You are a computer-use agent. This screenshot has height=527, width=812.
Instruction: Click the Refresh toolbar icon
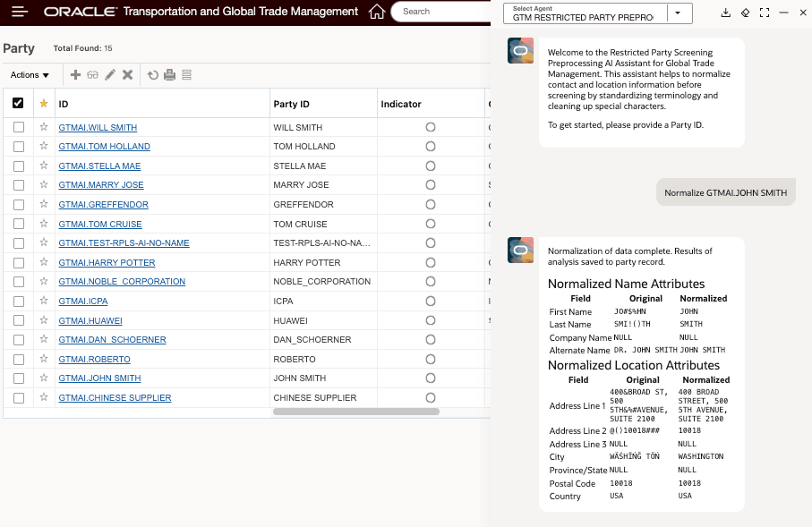coord(153,75)
